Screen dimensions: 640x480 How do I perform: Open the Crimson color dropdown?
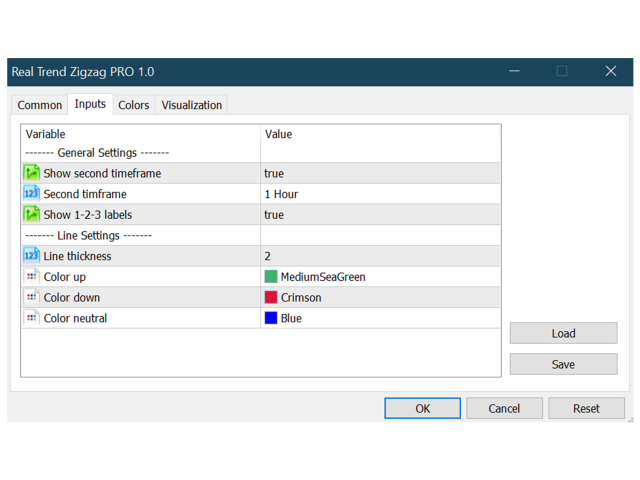click(x=380, y=297)
